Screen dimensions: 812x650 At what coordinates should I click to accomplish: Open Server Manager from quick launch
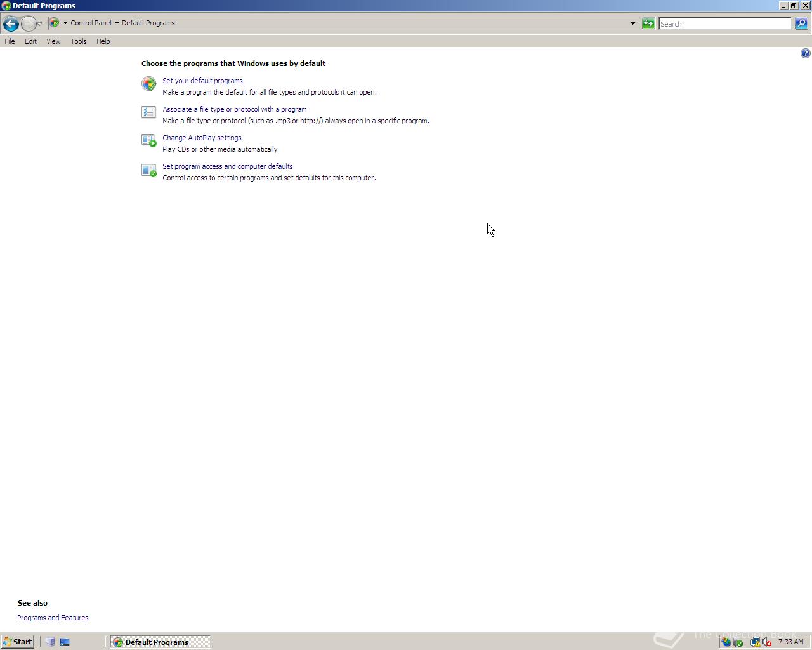(50, 642)
